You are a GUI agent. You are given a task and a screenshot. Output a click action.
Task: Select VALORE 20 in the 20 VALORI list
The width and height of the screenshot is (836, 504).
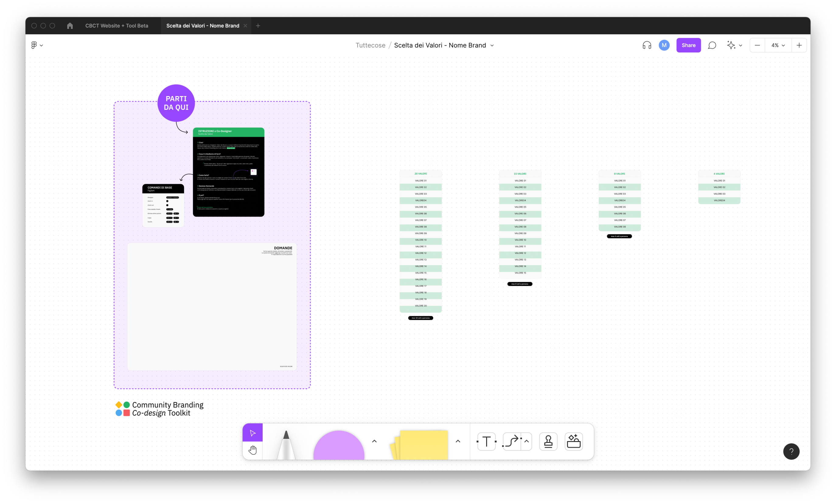coord(421,306)
